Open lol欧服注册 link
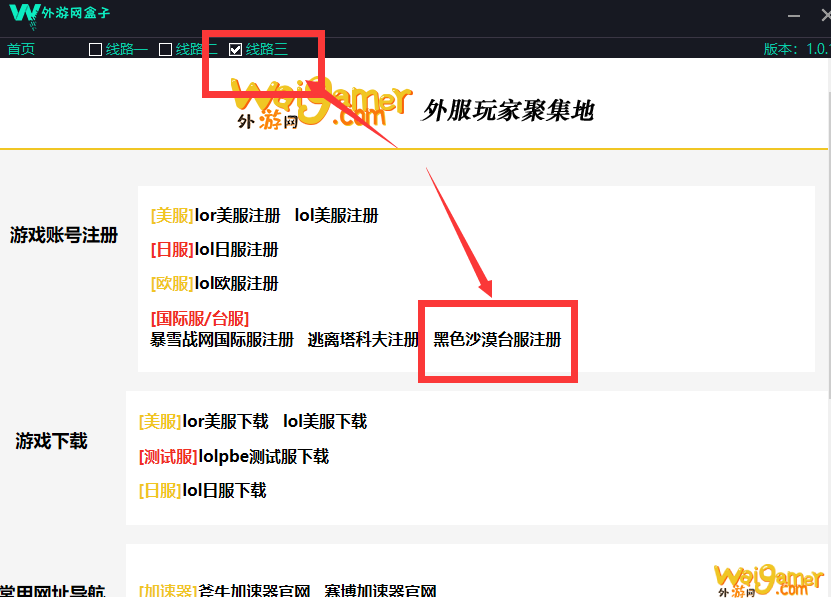Image resolution: width=831 pixels, height=603 pixels. coord(236,283)
